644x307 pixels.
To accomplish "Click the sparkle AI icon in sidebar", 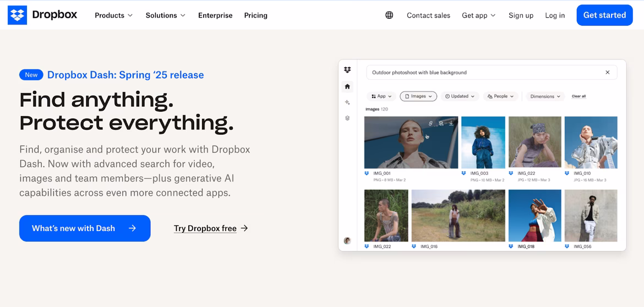I will 347,102.
